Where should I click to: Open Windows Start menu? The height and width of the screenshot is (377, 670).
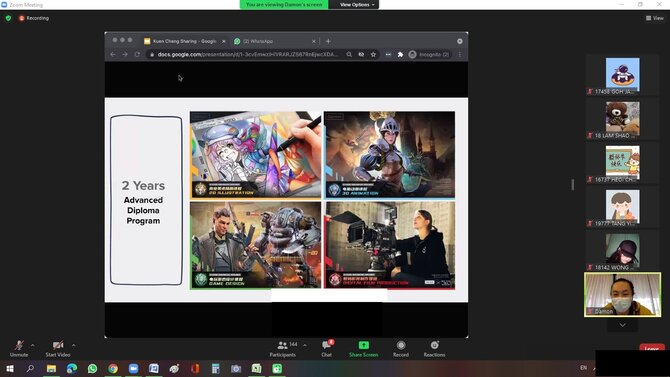(10, 368)
